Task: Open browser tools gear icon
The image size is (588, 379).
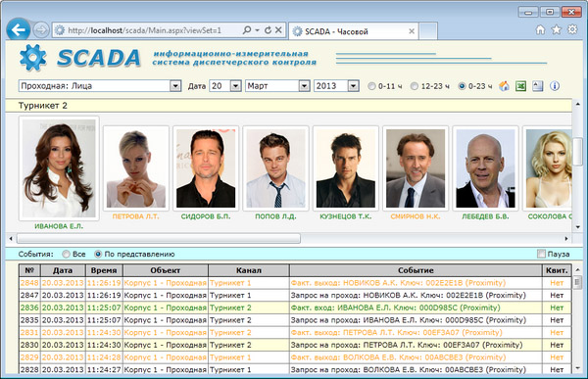Action: (572, 29)
